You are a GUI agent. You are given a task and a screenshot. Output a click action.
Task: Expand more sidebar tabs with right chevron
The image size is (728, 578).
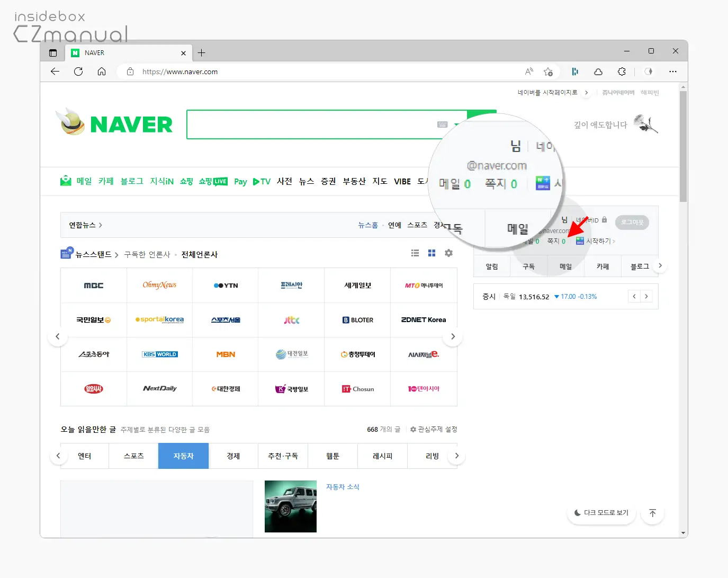click(660, 266)
